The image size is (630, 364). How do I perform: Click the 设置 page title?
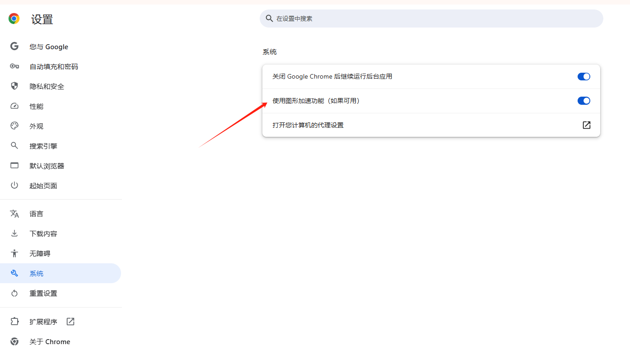pos(42,19)
